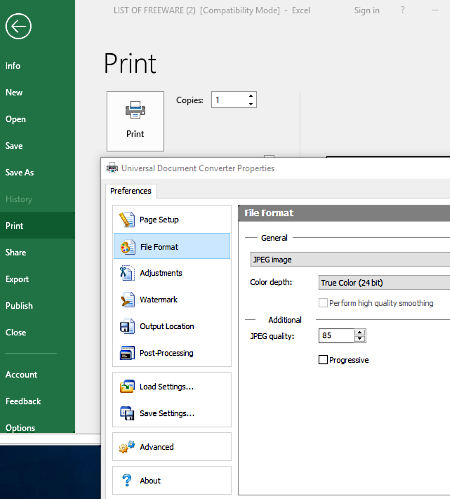Click the Watermark stamp icon
The image size is (450, 499).
[x=127, y=300]
